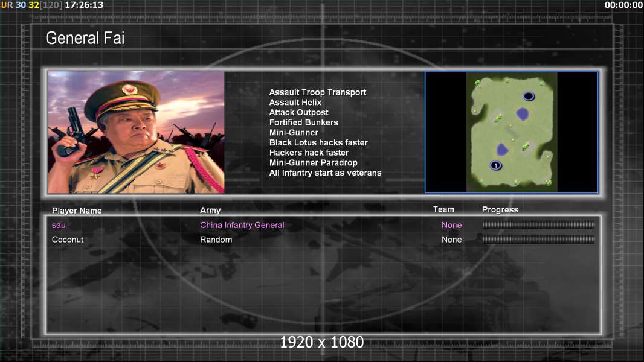
Task: Click Coconut's loading progress bar
Action: (538, 240)
